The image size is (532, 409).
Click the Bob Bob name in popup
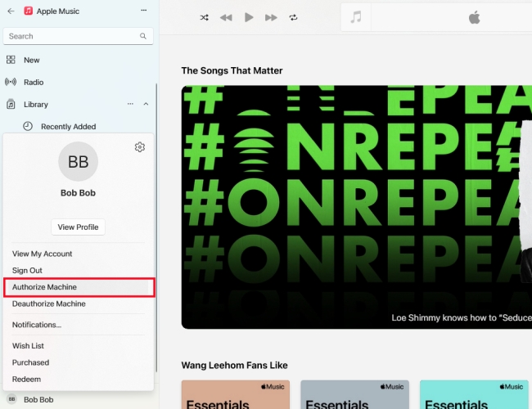[78, 193]
